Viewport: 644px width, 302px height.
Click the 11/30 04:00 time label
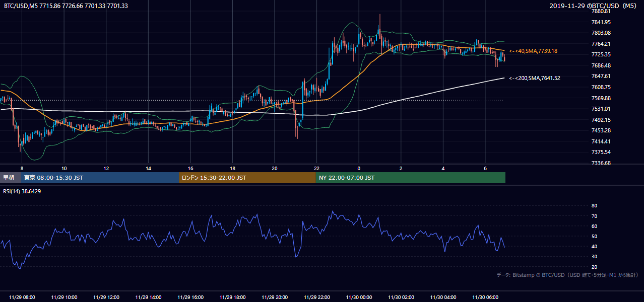443,297
